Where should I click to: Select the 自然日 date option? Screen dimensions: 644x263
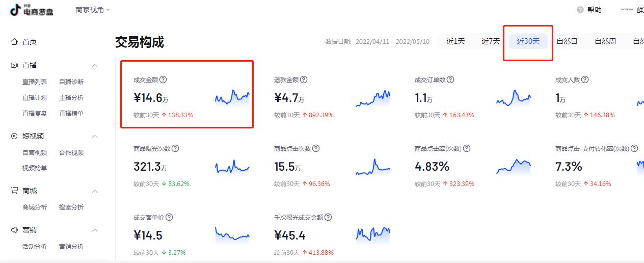567,41
